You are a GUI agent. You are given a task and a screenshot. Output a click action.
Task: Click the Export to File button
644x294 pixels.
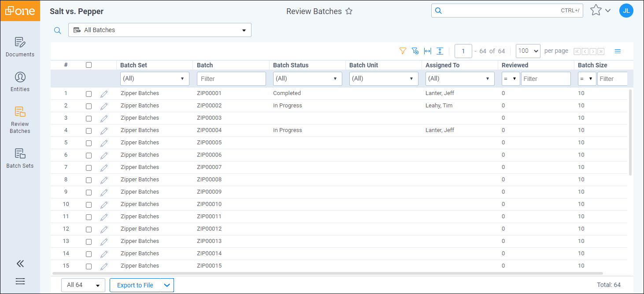tap(135, 285)
